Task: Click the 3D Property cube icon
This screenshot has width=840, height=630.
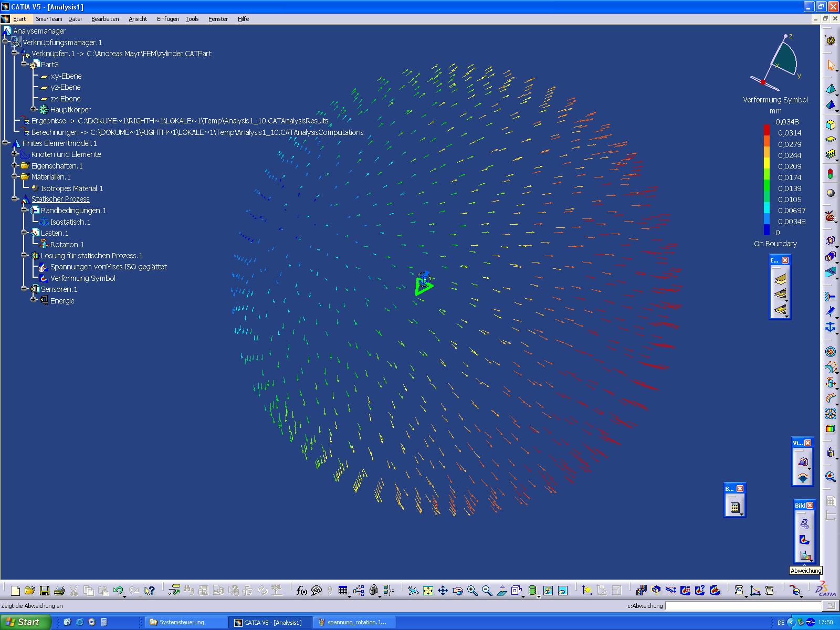Action: pos(831,124)
